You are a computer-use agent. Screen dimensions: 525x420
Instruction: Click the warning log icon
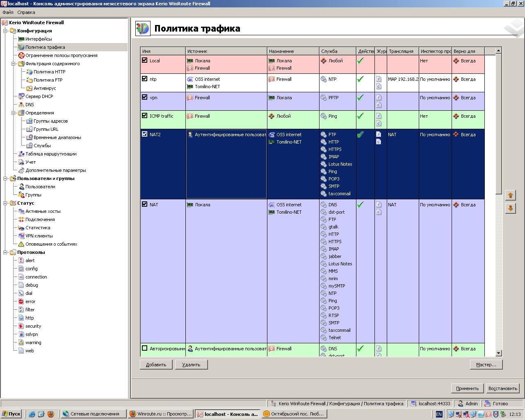point(21,342)
